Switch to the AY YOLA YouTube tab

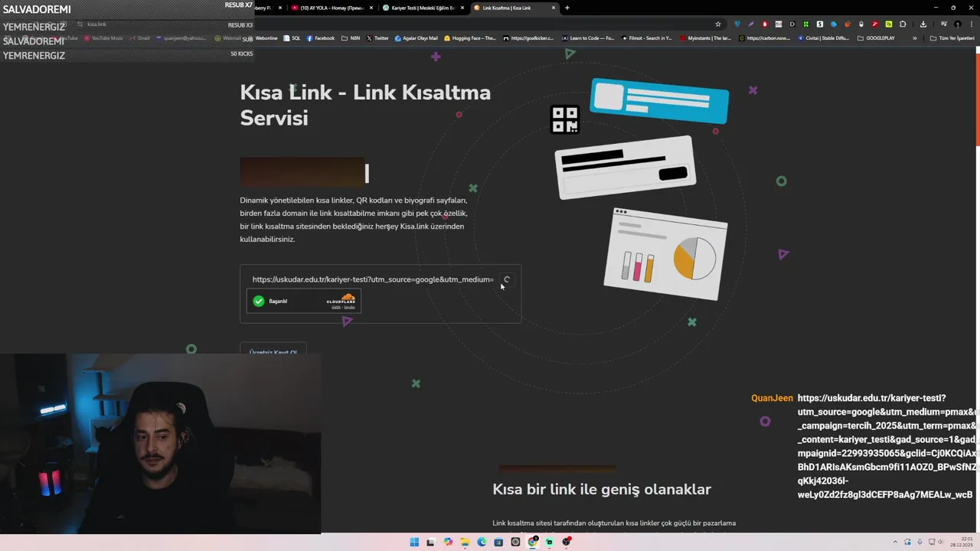[332, 8]
